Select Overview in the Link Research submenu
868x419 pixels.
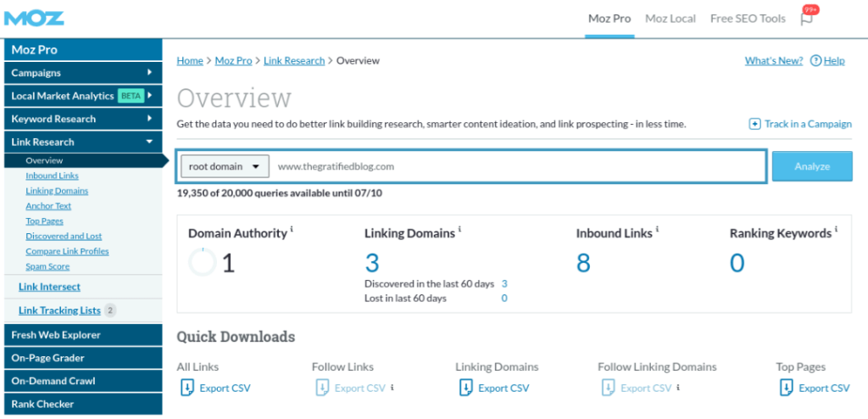(44, 160)
